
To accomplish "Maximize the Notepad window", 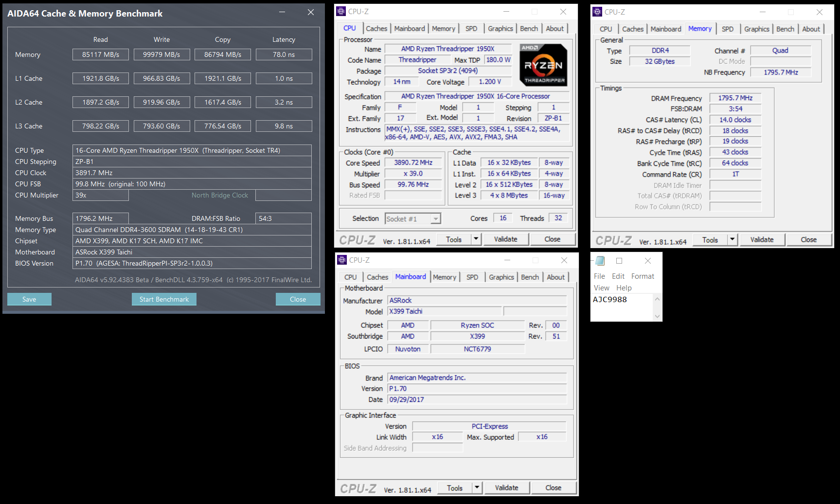I will (619, 261).
